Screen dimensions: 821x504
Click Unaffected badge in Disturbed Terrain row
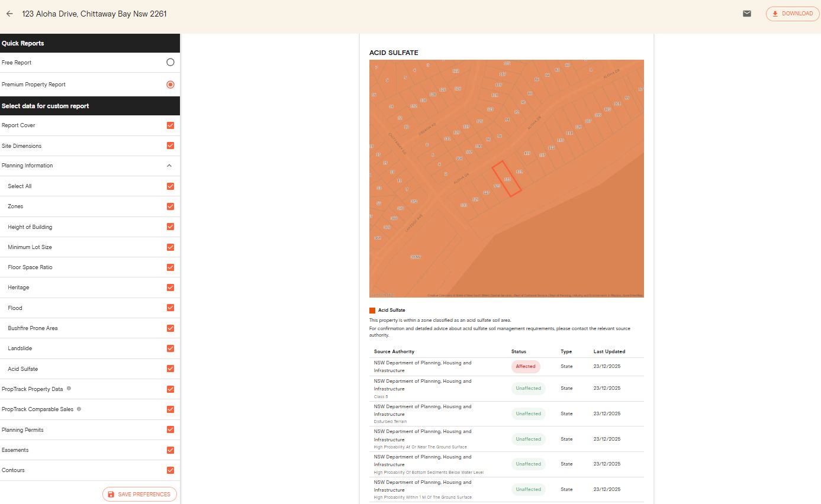(528, 414)
